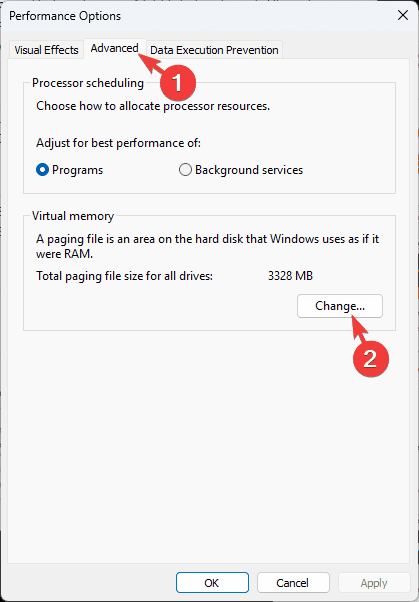Screen dimensions: 419x602
Task: Dismiss the dialog with the Cancel button
Action: 293,583
